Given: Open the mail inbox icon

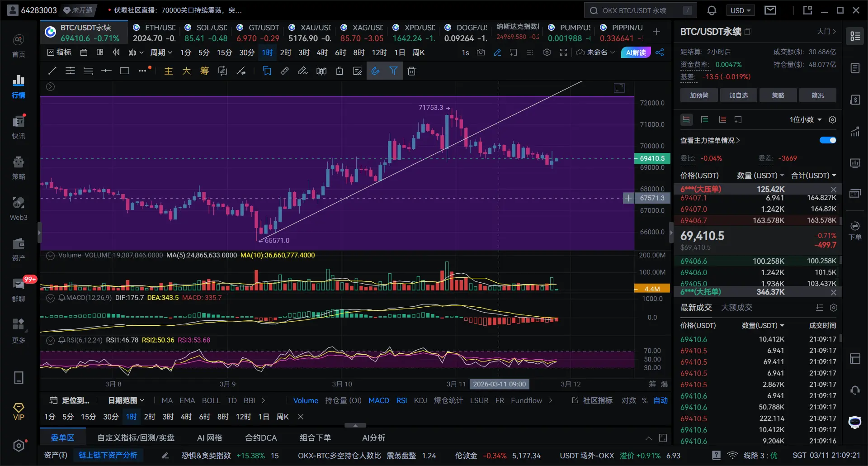Looking at the screenshot, I should pyautogui.click(x=770, y=10).
